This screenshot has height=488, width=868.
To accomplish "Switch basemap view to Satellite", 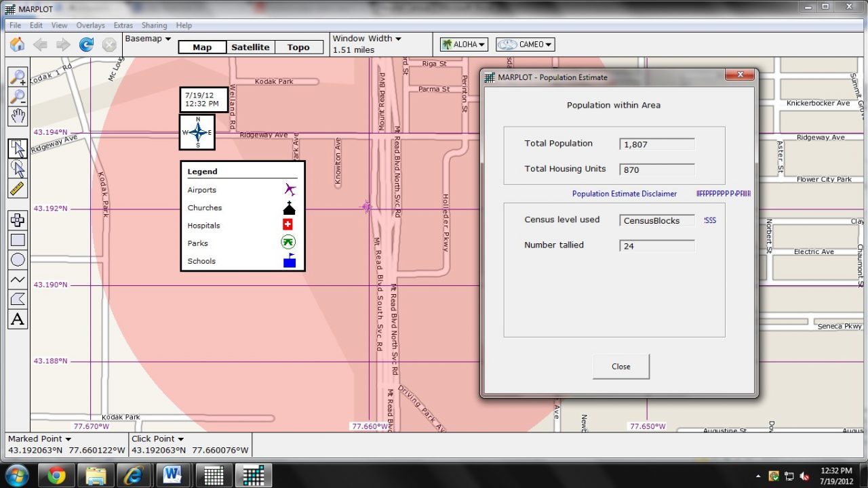I will [x=250, y=47].
